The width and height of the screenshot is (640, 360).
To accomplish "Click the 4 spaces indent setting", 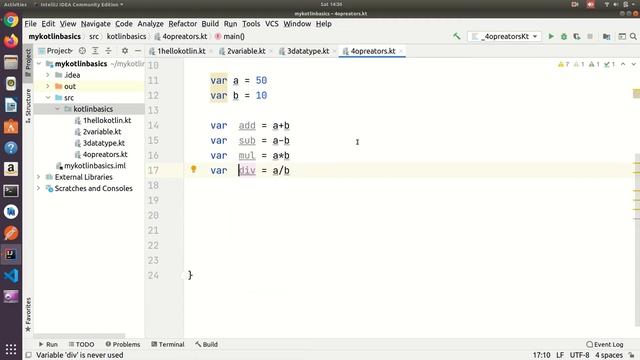I will (x=609, y=355).
